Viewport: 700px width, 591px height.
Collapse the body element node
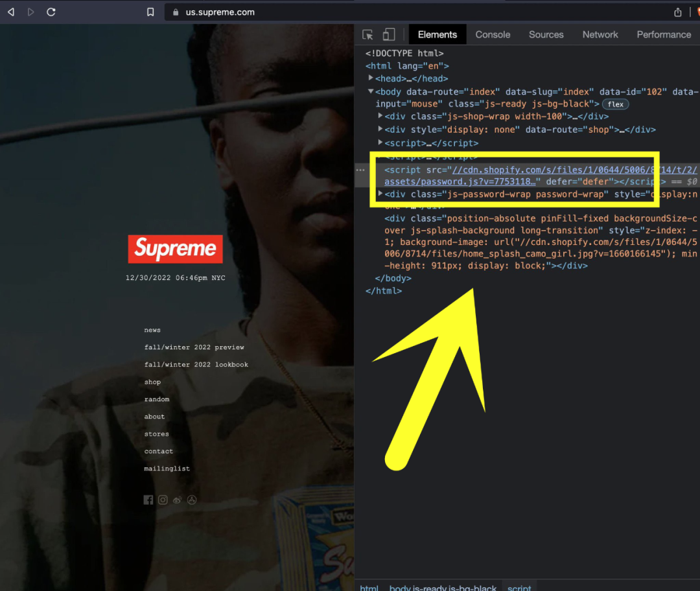[x=371, y=91]
